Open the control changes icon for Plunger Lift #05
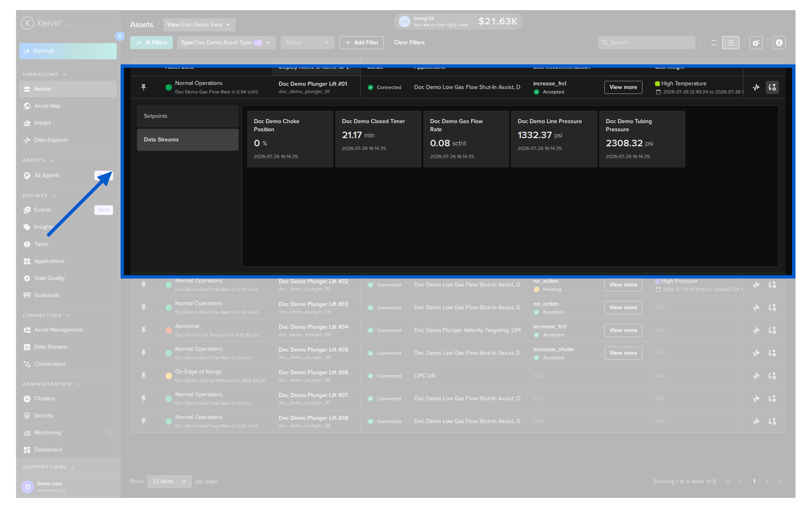Image resolution: width=812 pixels, height=508 pixels. pos(772,353)
